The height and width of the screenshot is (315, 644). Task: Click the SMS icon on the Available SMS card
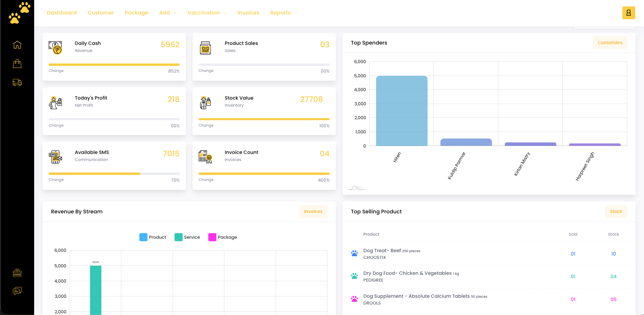click(x=55, y=157)
